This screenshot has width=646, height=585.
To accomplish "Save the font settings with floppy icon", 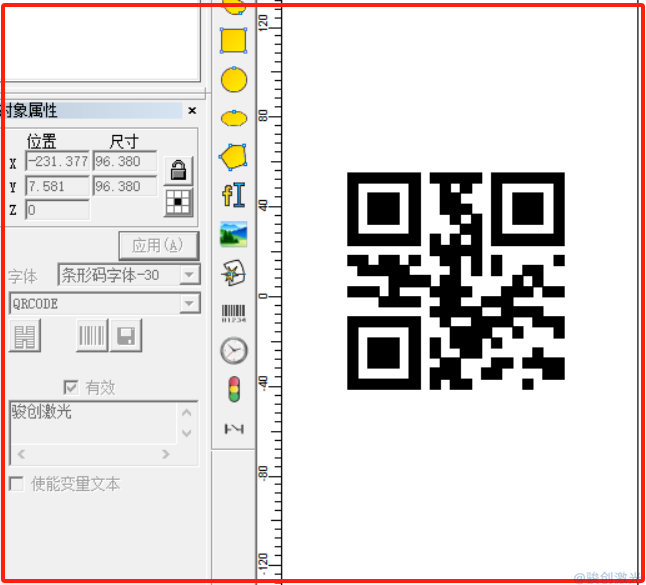I will (126, 336).
